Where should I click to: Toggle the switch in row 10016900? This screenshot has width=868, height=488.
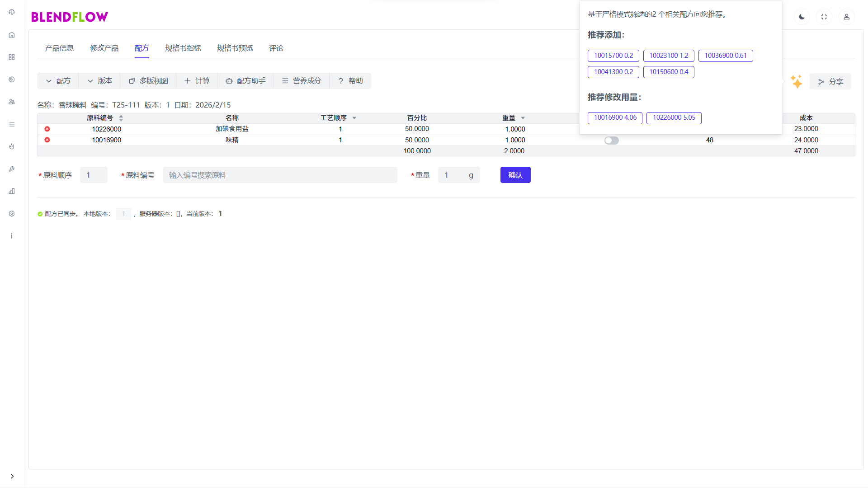(x=612, y=140)
